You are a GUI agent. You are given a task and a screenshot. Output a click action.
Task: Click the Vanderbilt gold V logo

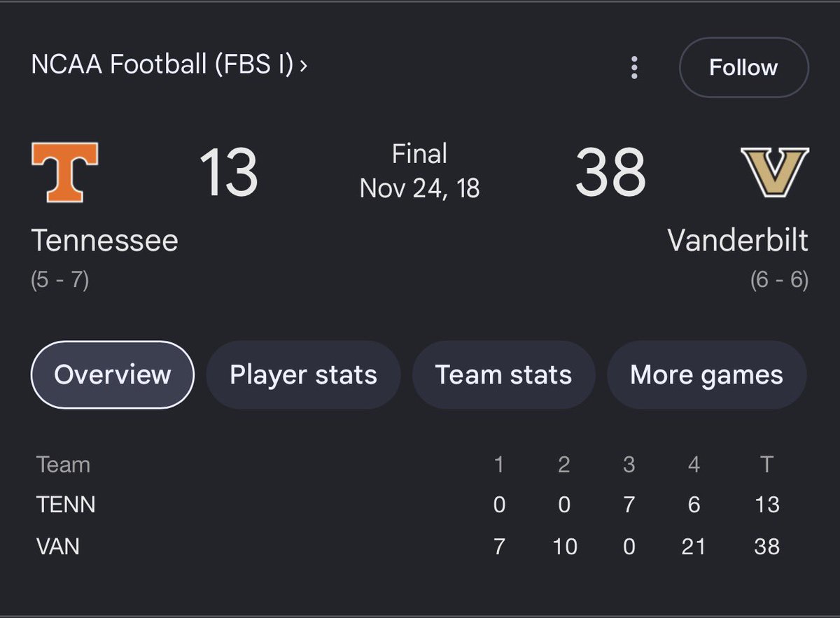pyautogui.click(x=775, y=172)
